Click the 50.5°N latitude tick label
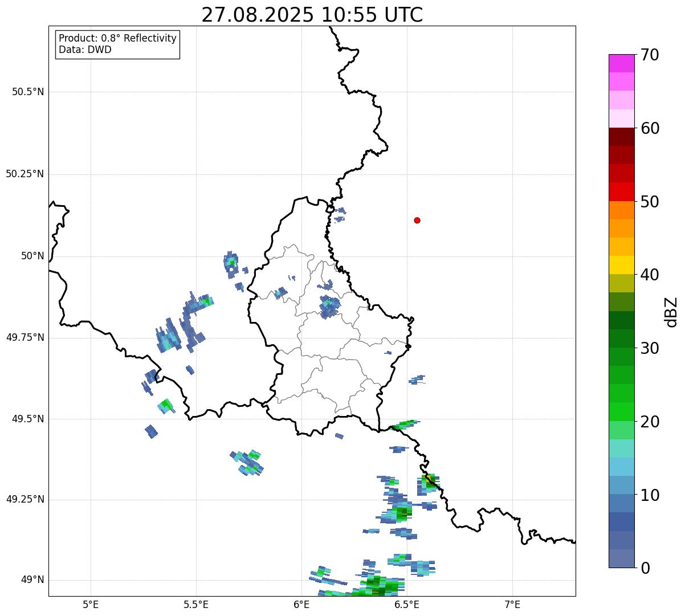Viewport: 685px width, 616px height. click(x=28, y=92)
